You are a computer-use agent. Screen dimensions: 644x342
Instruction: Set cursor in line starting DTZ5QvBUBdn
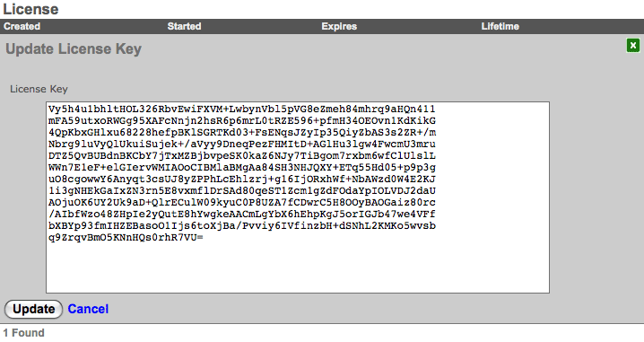click(241, 156)
